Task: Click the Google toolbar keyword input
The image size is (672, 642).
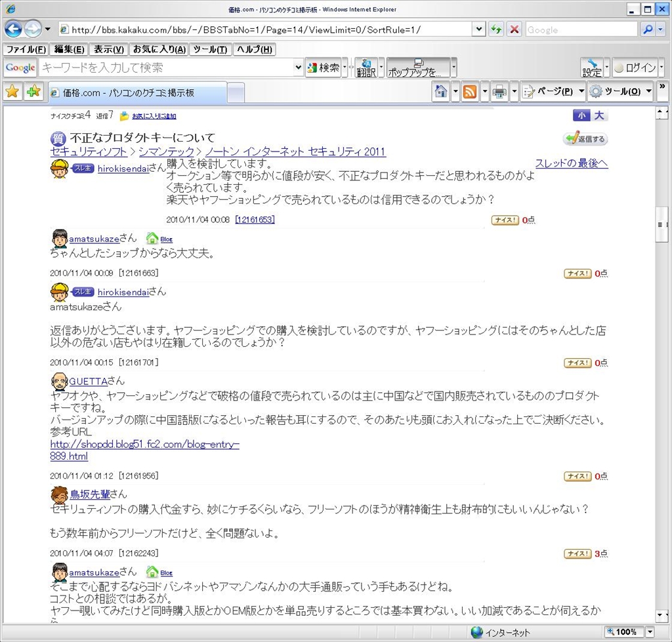Action: click(x=167, y=68)
